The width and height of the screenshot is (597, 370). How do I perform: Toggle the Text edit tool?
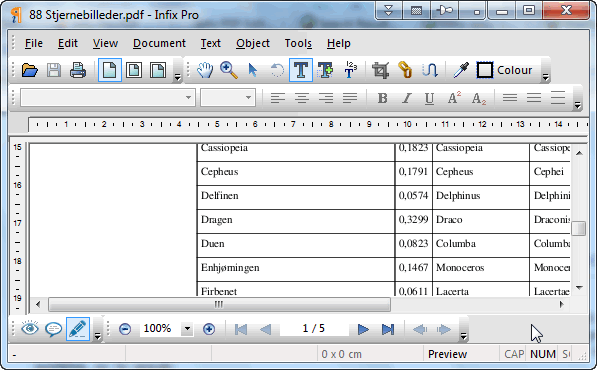point(301,70)
